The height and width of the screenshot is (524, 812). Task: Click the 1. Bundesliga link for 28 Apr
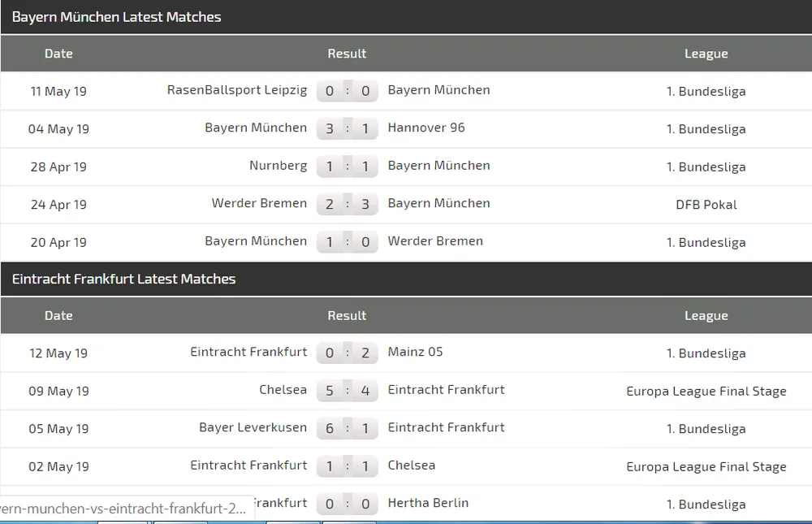click(706, 167)
